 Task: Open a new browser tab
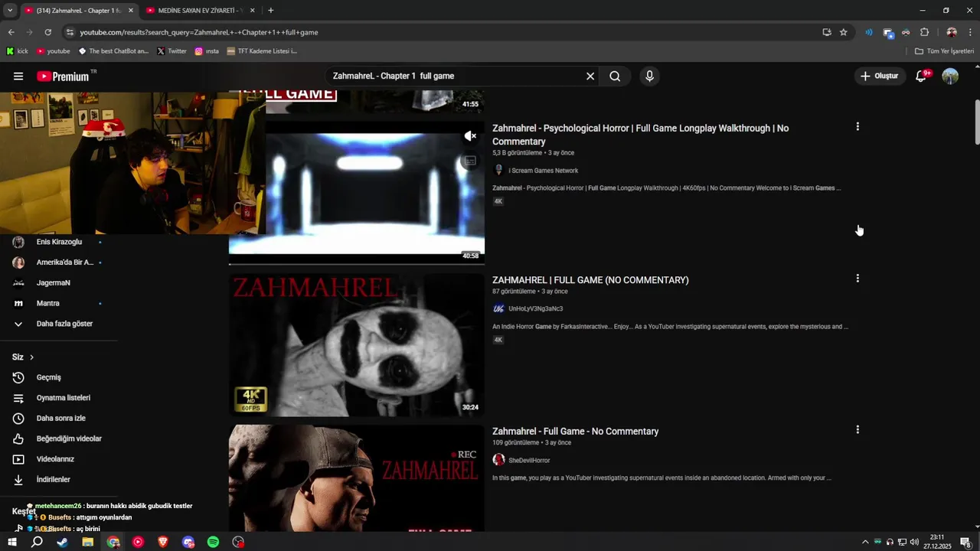(270, 11)
